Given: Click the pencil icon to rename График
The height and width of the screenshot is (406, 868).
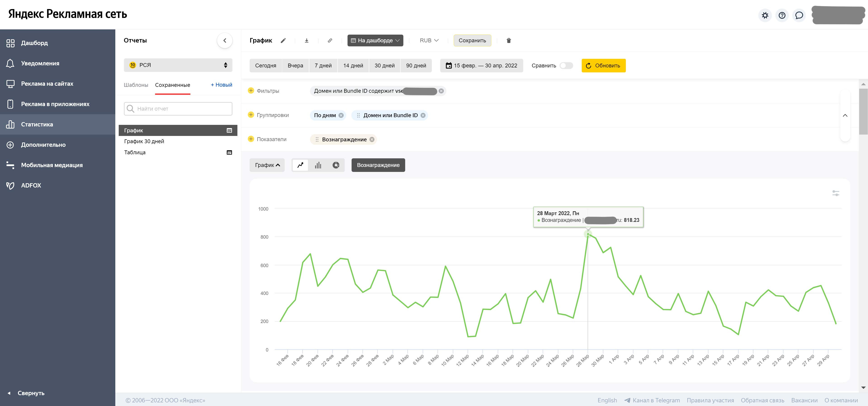Looking at the screenshot, I should 283,40.
